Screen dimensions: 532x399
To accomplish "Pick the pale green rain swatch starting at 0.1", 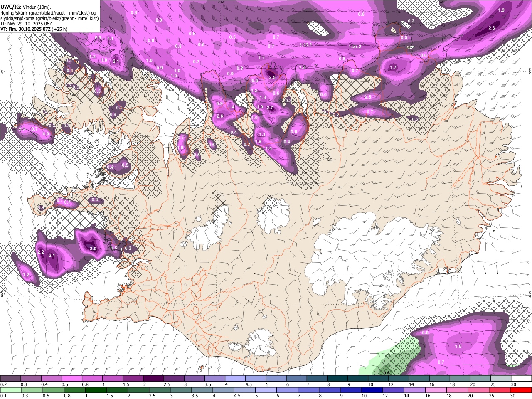I will click(x=11, y=389).
